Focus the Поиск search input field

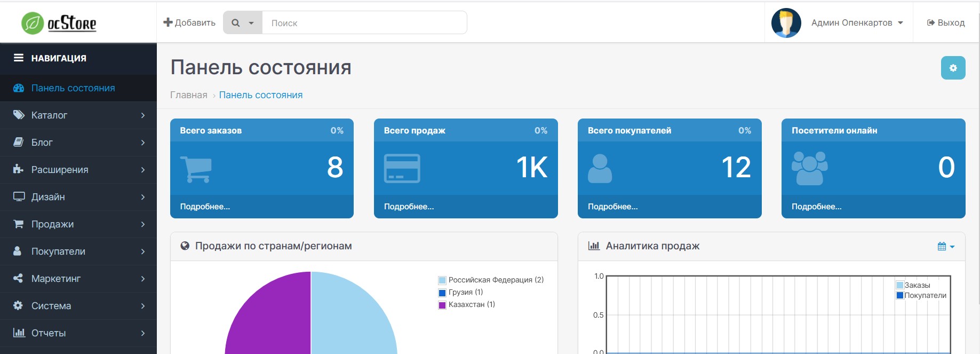pos(364,23)
